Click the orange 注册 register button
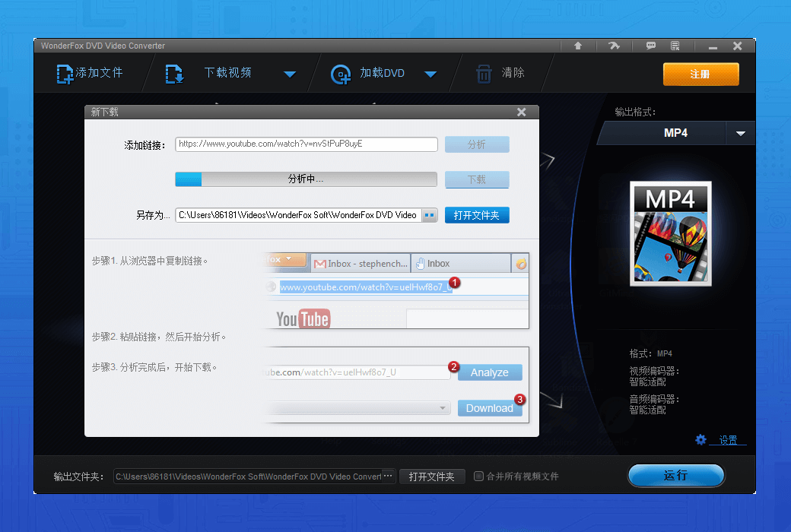The width and height of the screenshot is (791, 532). (700, 74)
